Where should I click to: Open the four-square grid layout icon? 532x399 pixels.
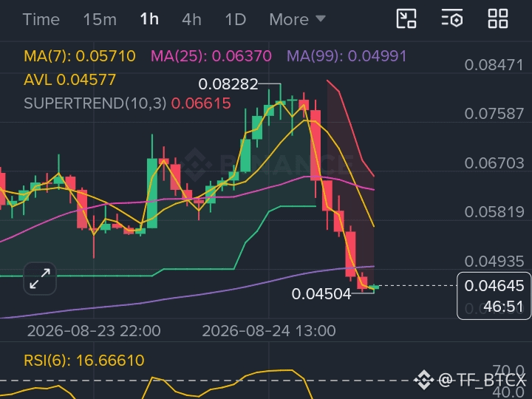click(498, 18)
